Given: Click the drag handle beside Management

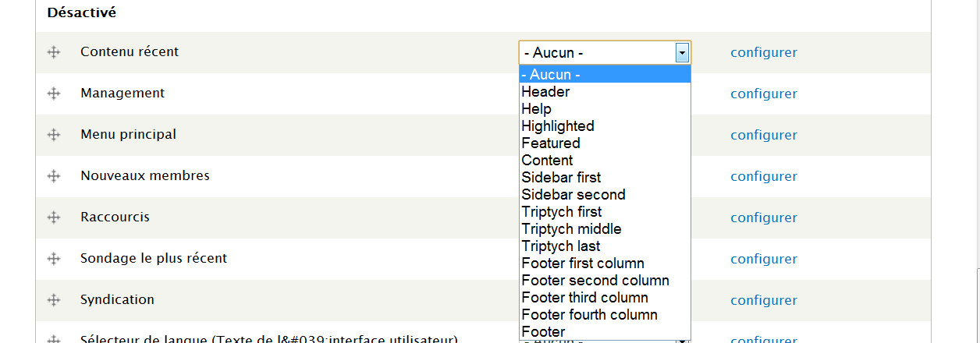Looking at the screenshot, I should click(54, 94).
